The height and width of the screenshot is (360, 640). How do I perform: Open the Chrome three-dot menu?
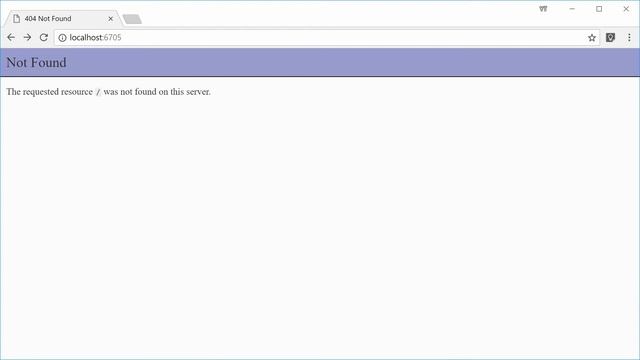point(629,38)
